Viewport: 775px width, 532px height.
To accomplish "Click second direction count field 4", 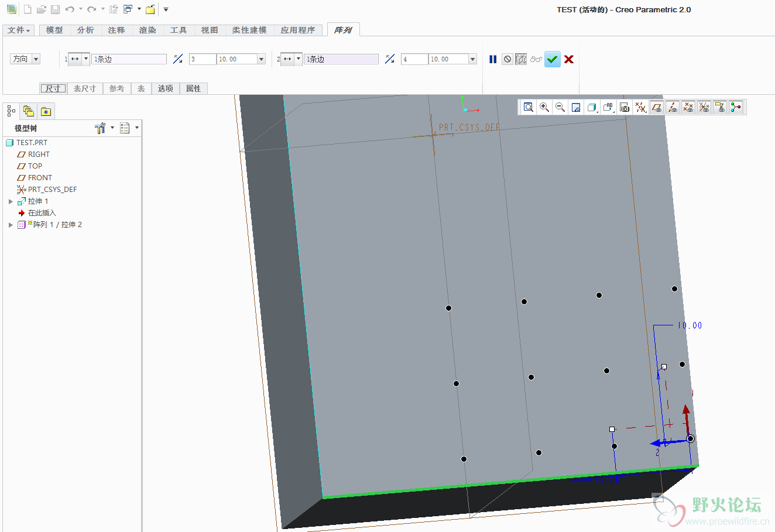I will tap(414, 59).
